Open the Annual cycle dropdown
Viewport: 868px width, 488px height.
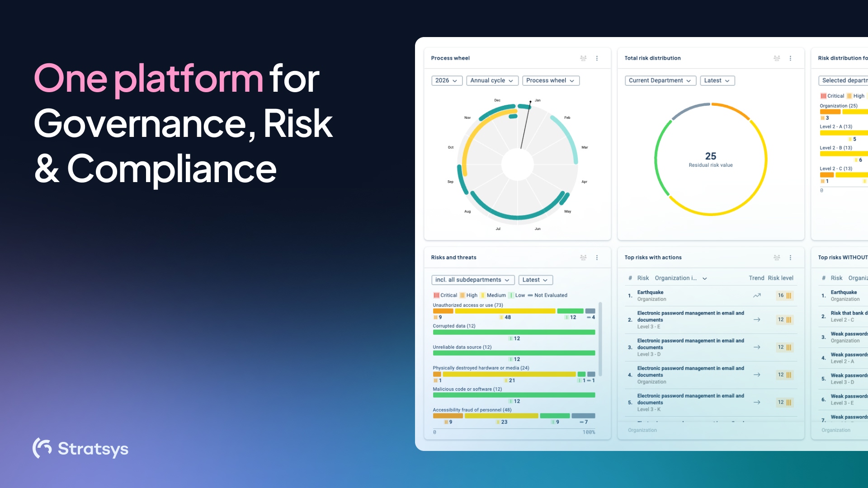491,80
